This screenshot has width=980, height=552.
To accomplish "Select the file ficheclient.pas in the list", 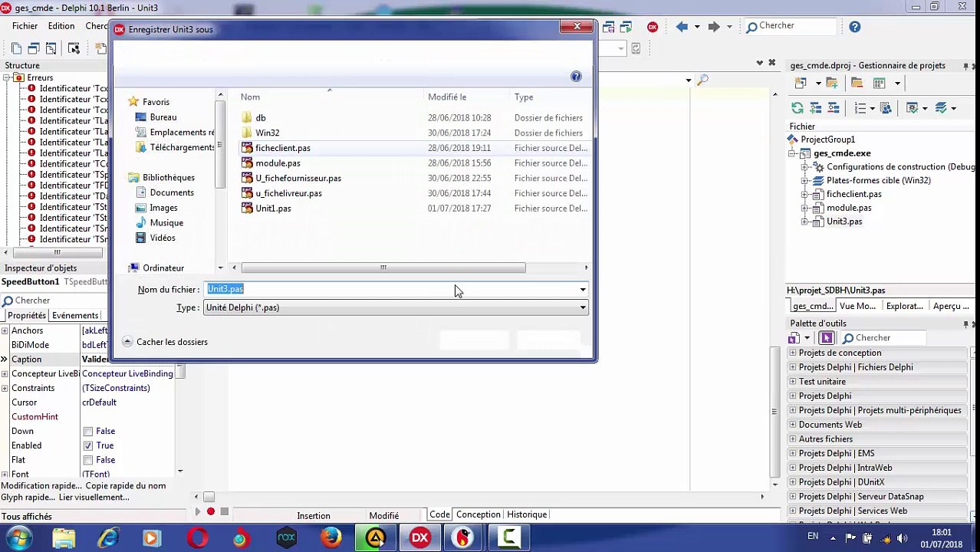I will point(283,148).
